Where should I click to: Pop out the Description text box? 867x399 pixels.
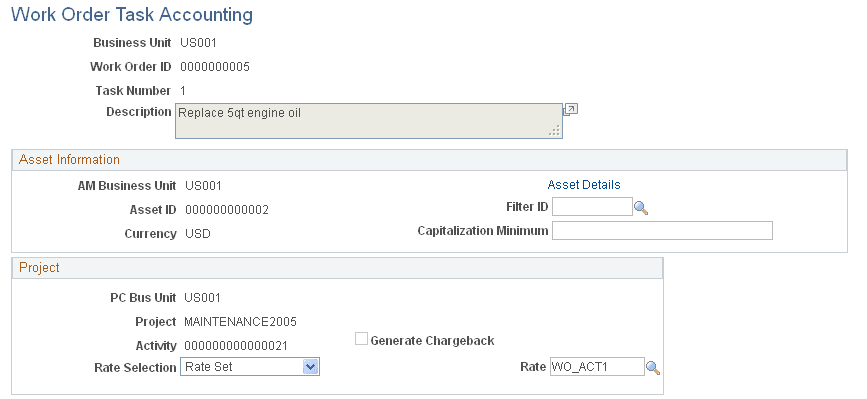[571, 109]
